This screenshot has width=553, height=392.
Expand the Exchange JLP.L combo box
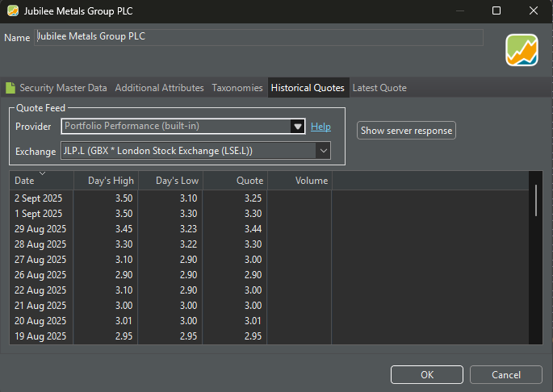tap(323, 151)
